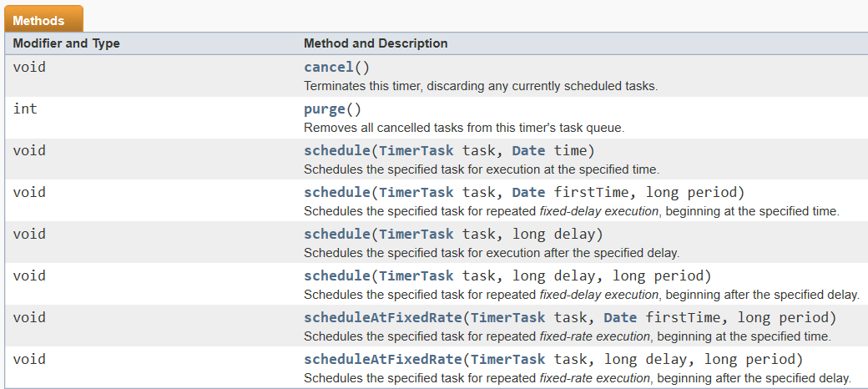
Task: Click the Method and Description column header
Action: 376,43
